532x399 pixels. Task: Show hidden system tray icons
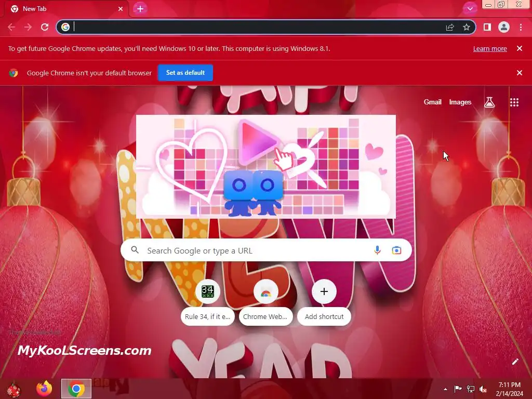pyautogui.click(x=445, y=389)
